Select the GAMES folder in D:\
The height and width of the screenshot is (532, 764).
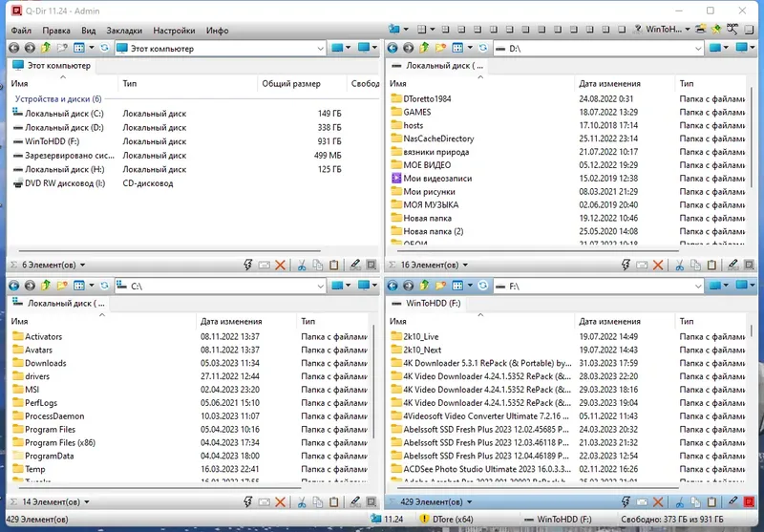(x=417, y=112)
